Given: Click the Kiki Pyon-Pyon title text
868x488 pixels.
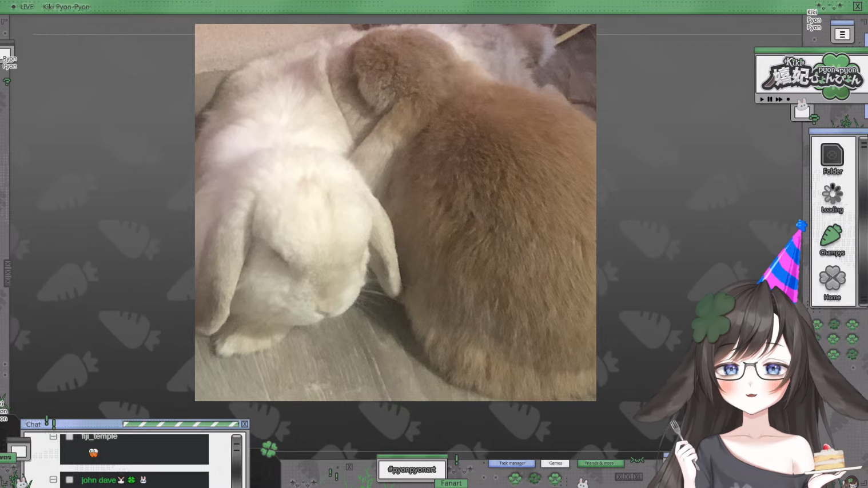Looking at the screenshot, I should 66,7.
